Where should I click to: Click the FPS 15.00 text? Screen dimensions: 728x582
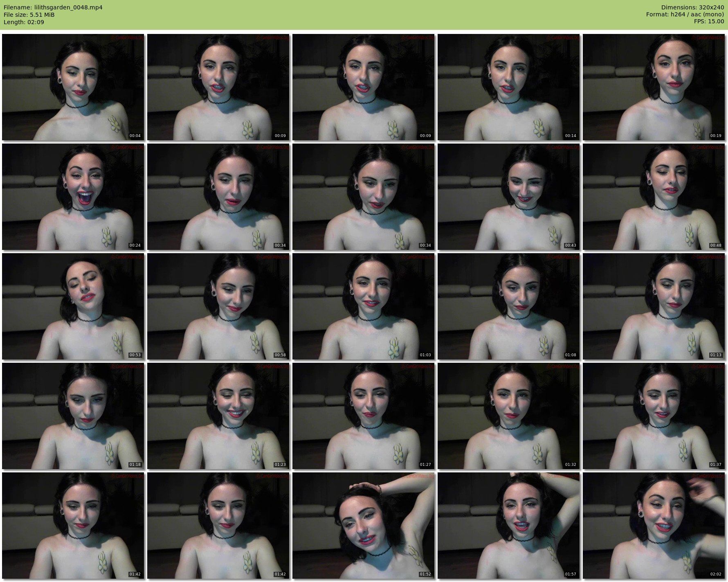(x=709, y=22)
